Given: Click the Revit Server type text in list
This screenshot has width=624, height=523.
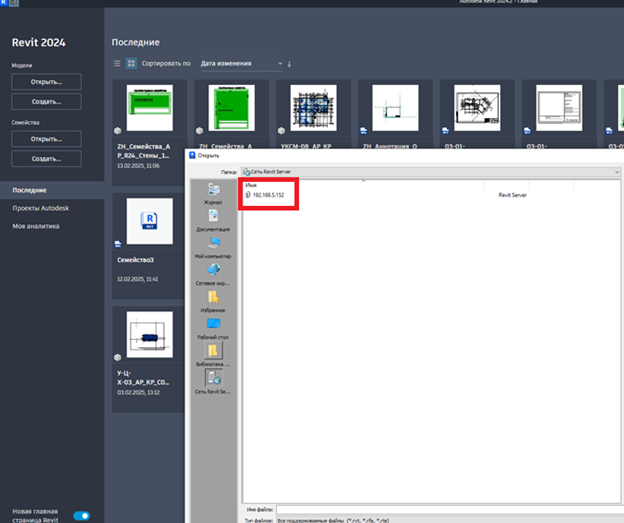Looking at the screenshot, I should coord(513,195).
